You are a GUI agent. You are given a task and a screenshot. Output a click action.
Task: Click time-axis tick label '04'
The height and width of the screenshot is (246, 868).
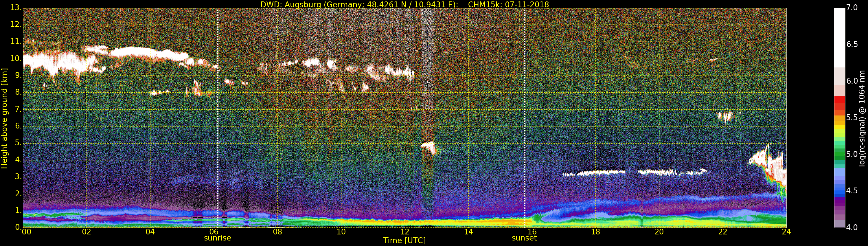coord(150,232)
